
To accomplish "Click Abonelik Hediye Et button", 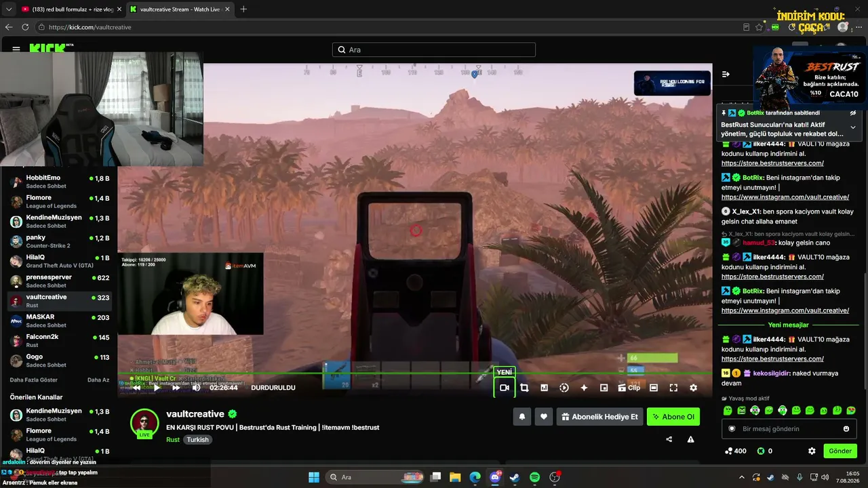I will (x=599, y=417).
